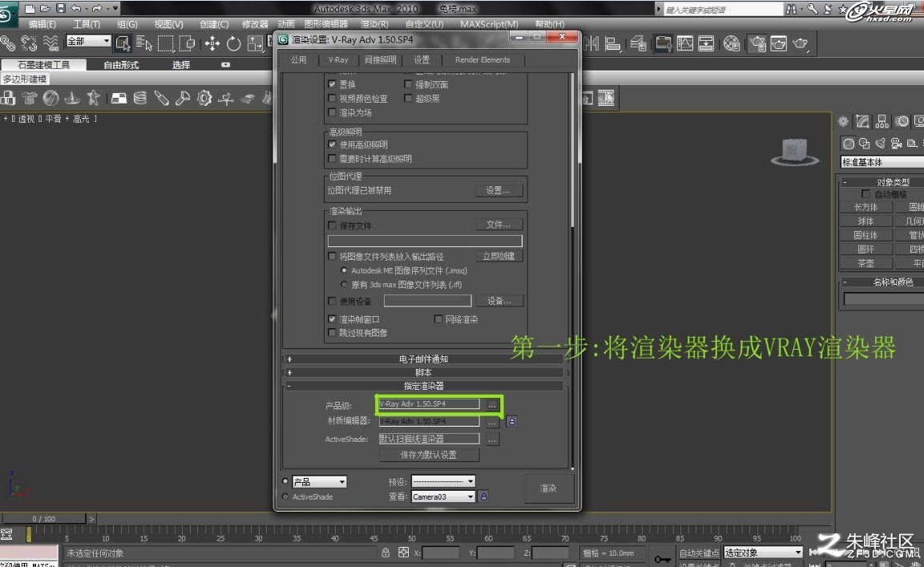Enable the 需要时计算高级照明 checkbox
Image resolution: width=924 pixels, height=567 pixels.
[332, 159]
